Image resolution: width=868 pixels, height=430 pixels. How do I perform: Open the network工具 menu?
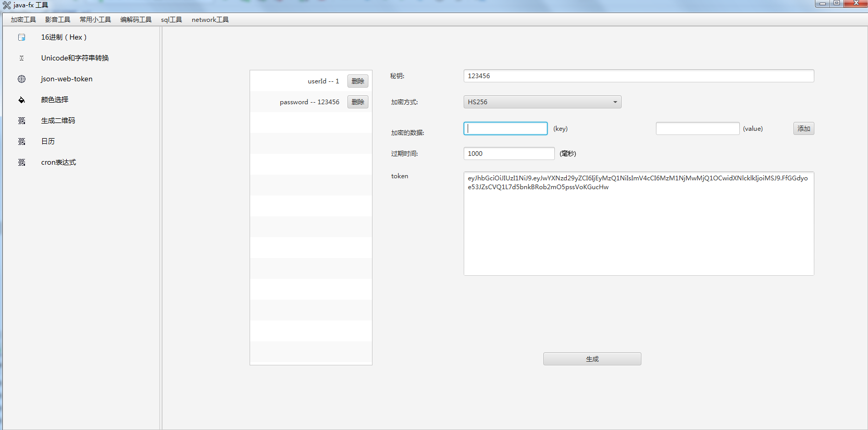210,20
